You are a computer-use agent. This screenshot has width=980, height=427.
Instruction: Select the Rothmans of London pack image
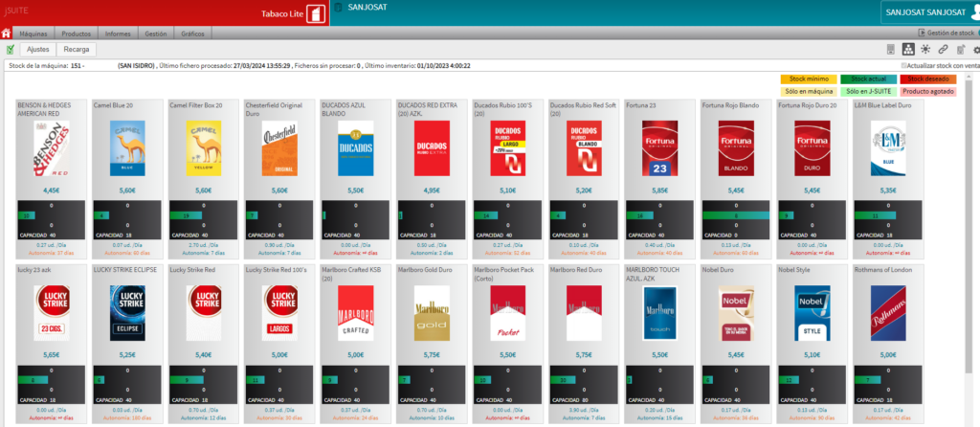(888, 313)
